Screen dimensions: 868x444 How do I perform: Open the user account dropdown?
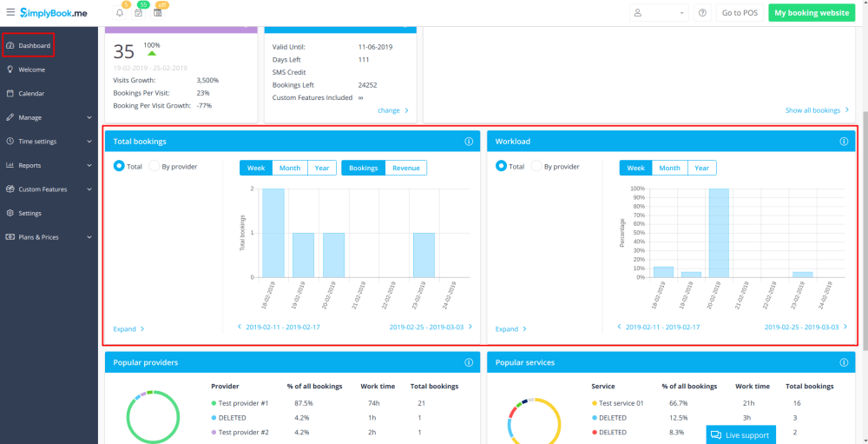(x=659, y=13)
